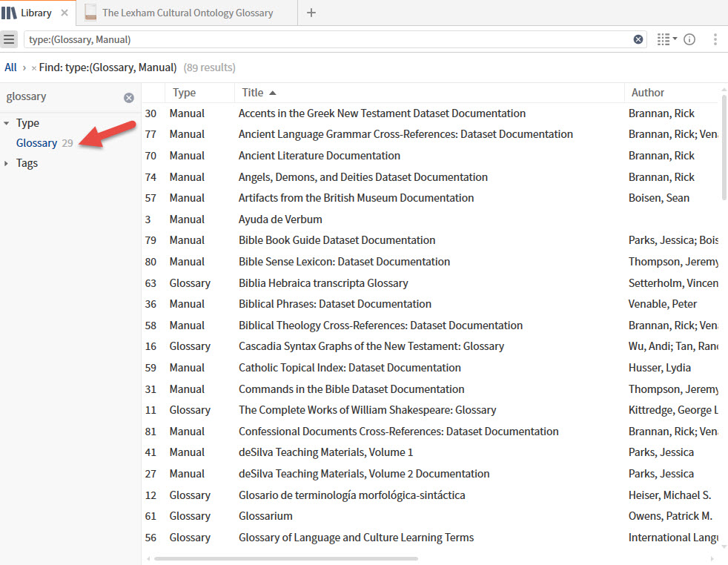
Task: Open Biblical Theology Cross-References: Dataset Documentation
Action: [x=380, y=326]
